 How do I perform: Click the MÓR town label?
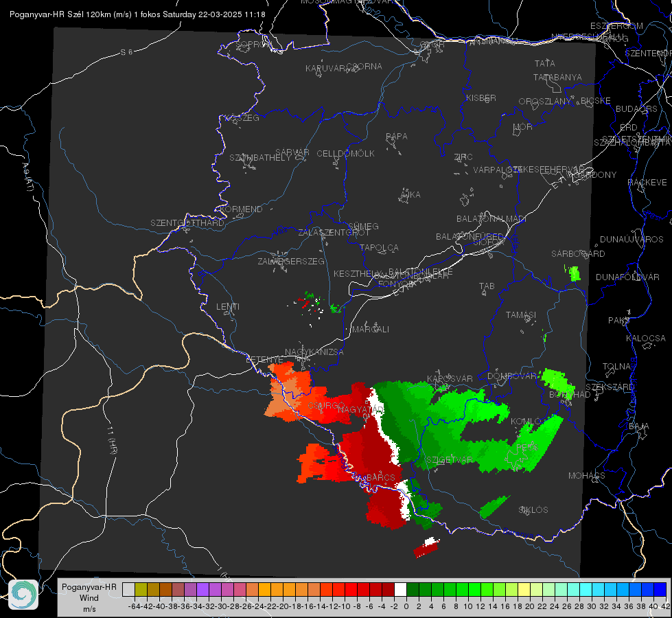tap(523, 126)
